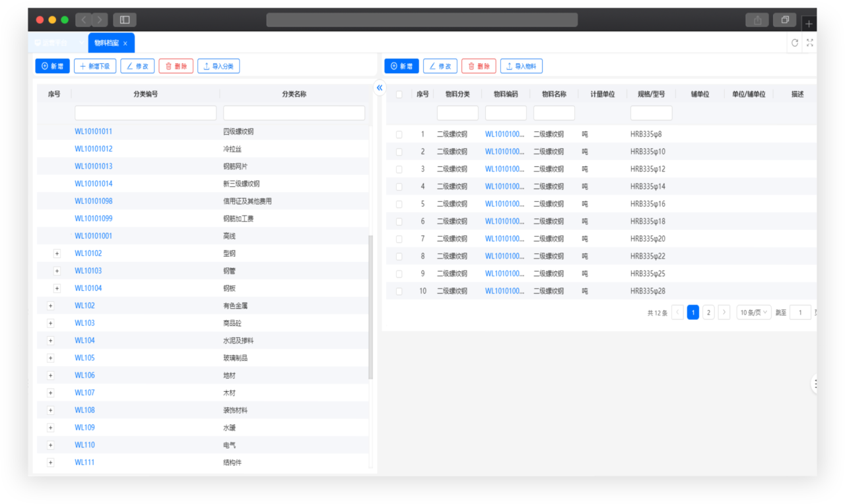Screen dimensions: 845x504
Task: Tick the checkbox for row 8 HRB335φ22
Action: (x=399, y=256)
